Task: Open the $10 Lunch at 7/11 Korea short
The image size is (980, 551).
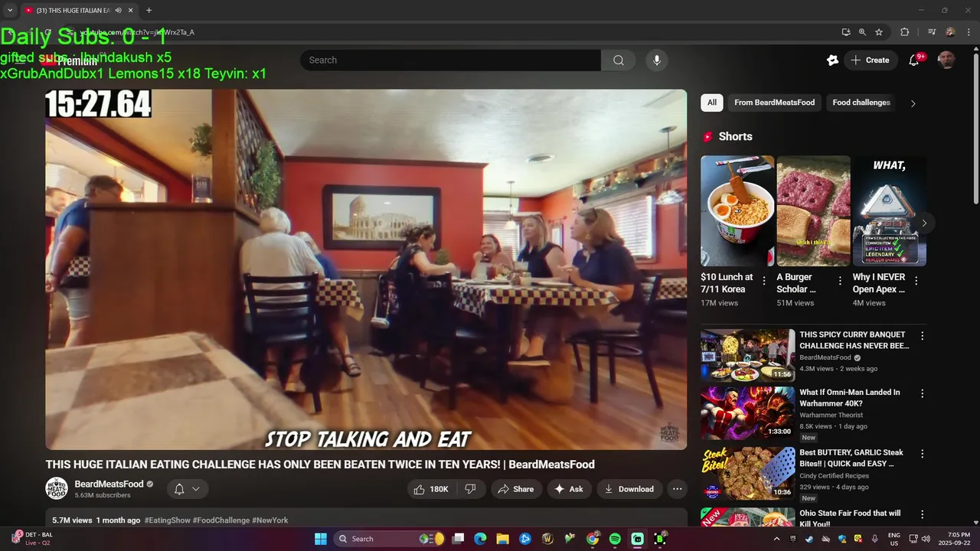Action: point(737,211)
